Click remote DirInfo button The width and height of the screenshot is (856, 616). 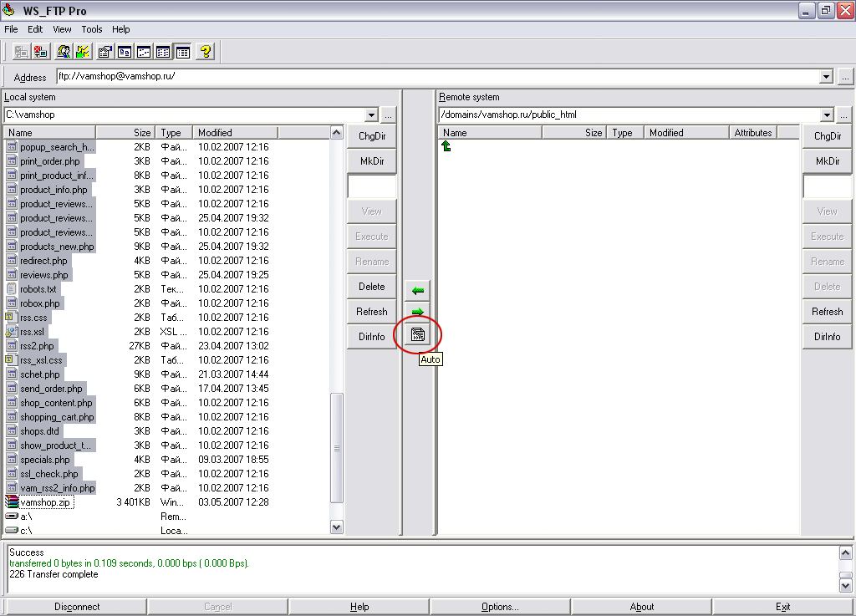[827, 337]
